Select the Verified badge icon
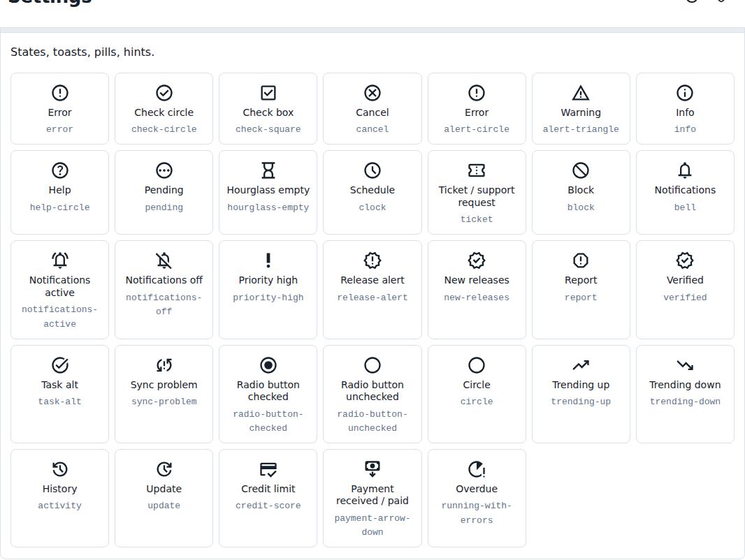The image size is (745, 560). pyautogui.click(x=685, y=260)
